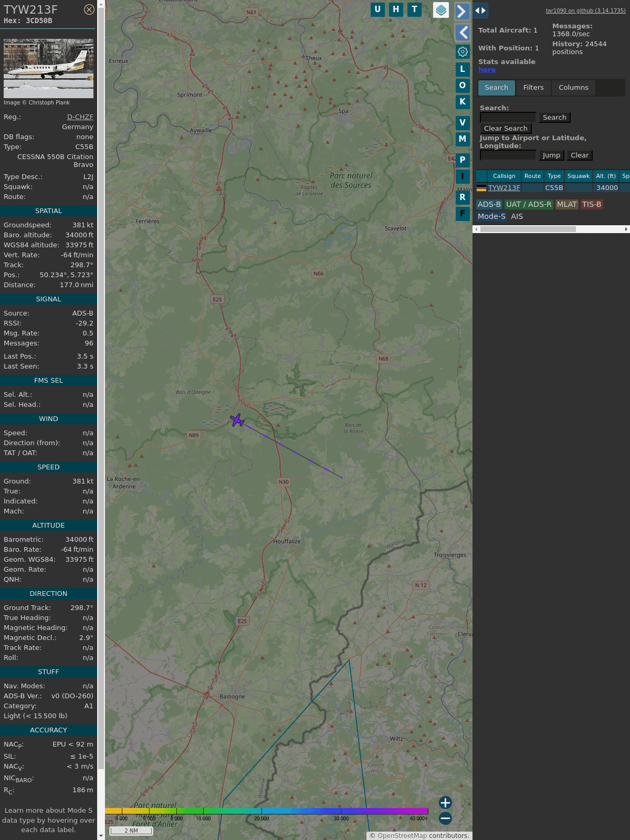The image size is (630, 840).
Task: Sort table by Route column
Action: (x=532, y=176)
